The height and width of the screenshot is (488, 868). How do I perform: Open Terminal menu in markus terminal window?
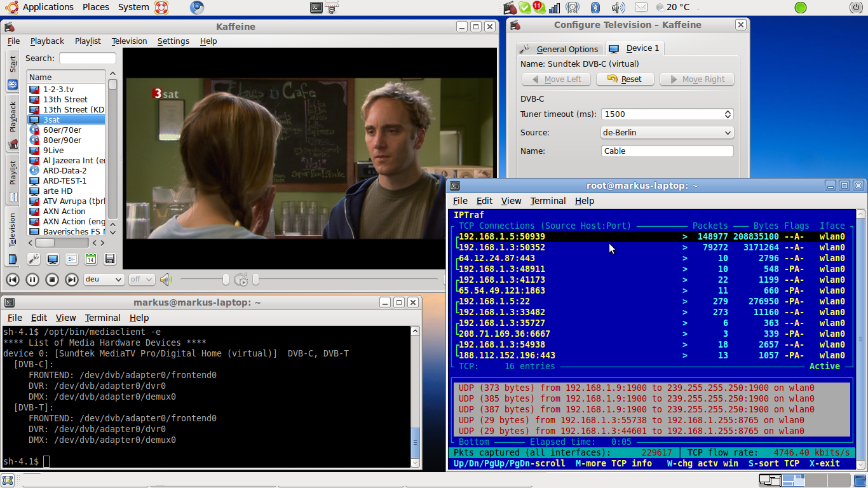(102, 318)
